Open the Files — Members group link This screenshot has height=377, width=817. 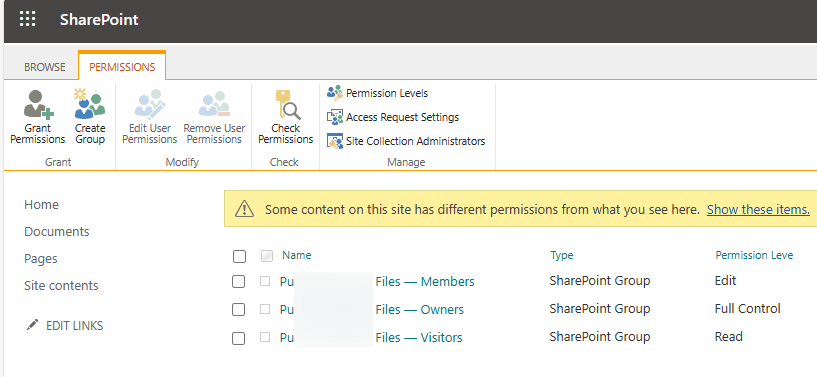[x=377, y=282]
